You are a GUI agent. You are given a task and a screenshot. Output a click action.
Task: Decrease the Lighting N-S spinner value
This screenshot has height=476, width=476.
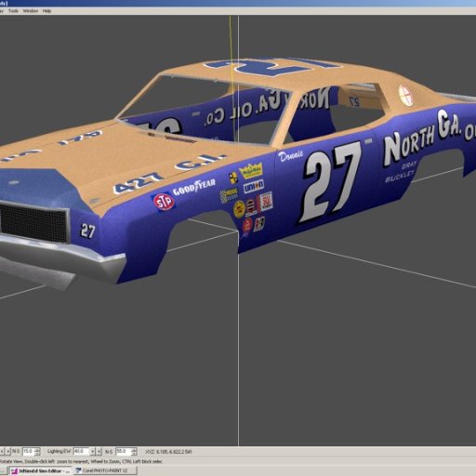[134, 453]
